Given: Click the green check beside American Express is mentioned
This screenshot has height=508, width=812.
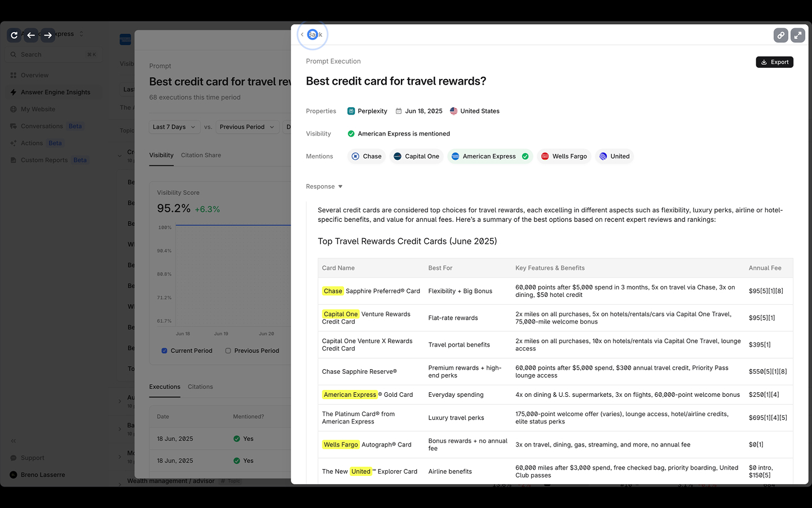Looking at the screenshot, I should coord(351,134).
